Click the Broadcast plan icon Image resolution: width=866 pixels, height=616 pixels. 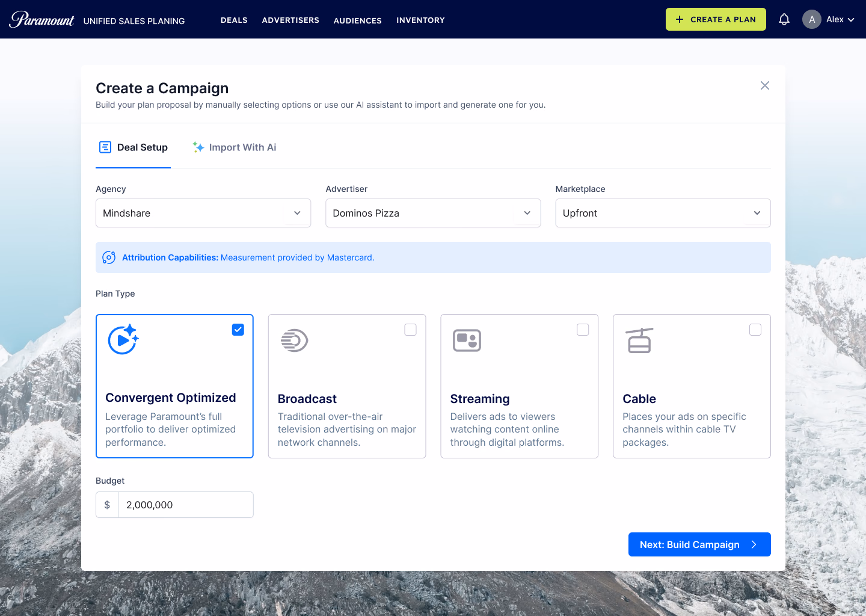(295, 340)
